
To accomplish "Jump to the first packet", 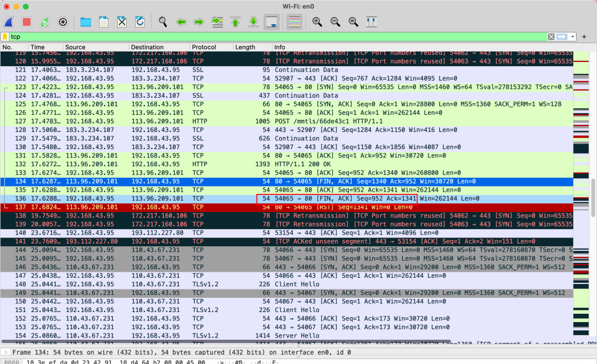I will pyautogui.click(x=235, y=22).
